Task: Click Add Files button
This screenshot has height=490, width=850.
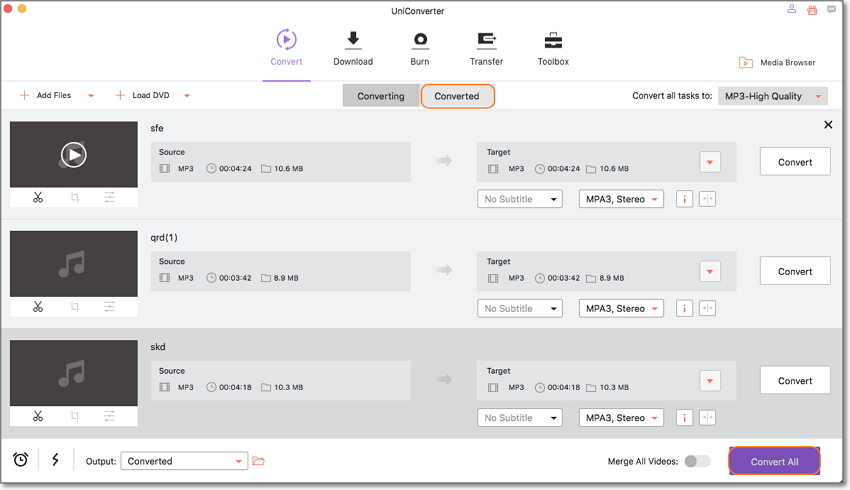Action: 46,95
